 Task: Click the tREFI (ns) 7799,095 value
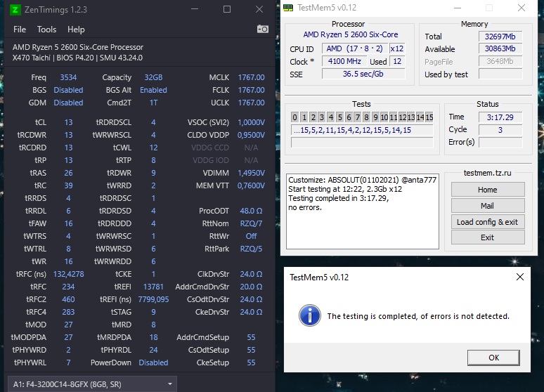point(153,299)
